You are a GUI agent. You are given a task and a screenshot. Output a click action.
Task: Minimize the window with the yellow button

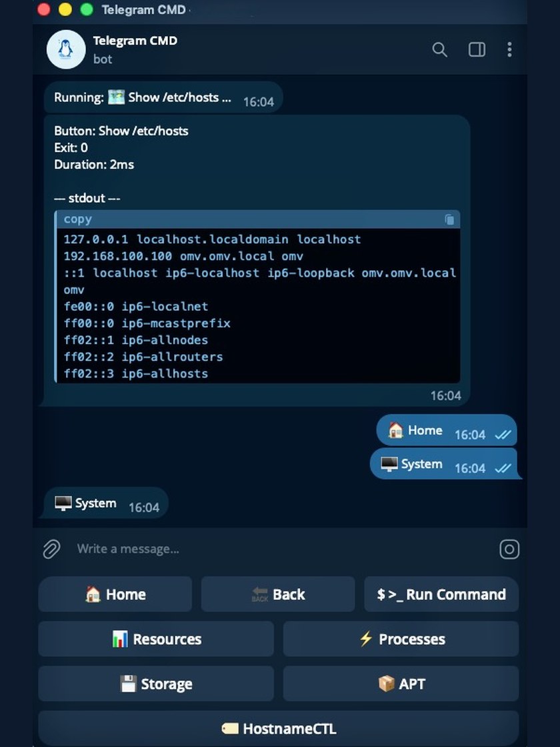[65, 9]
